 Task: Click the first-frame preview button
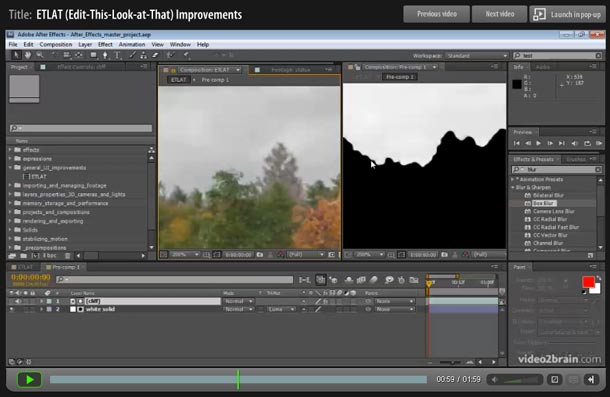517,143
